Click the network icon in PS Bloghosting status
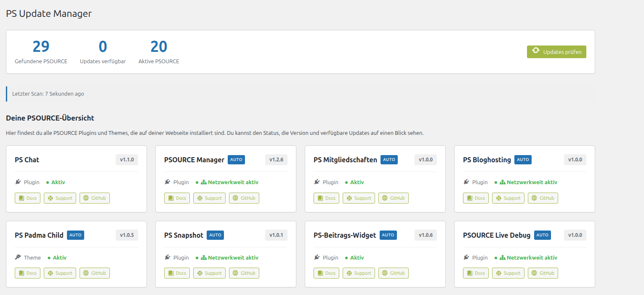 click(502, 182)
